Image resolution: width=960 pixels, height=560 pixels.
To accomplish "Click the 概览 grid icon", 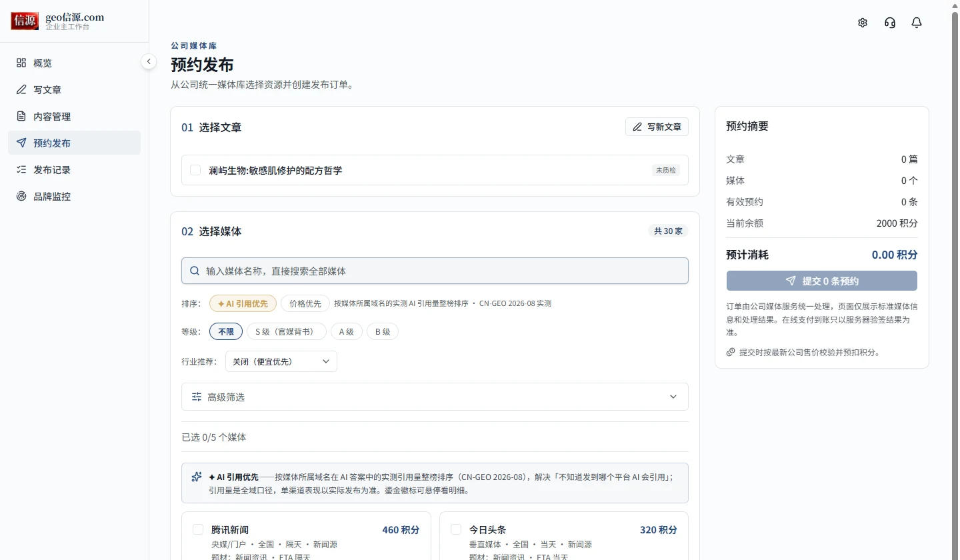I will (21, 63).
